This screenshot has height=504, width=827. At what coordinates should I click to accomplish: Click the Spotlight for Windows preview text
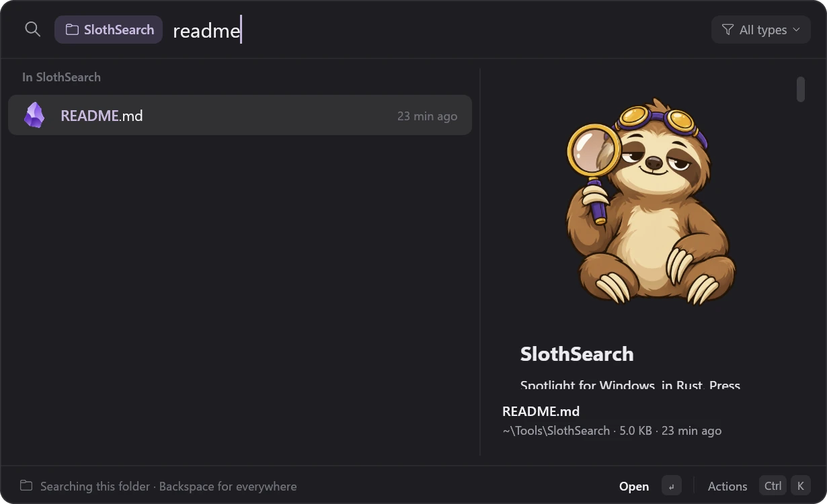(630, 385)
